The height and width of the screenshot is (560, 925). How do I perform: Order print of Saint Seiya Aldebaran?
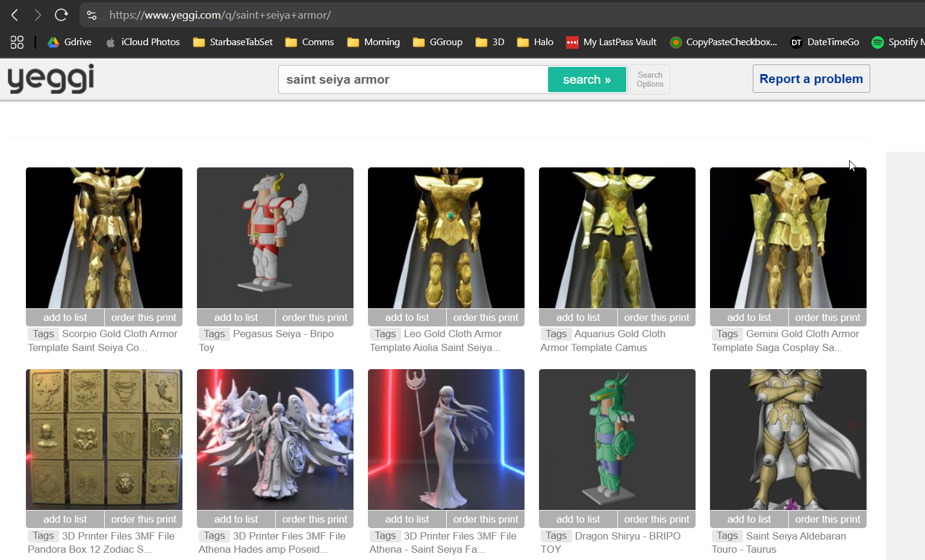[828, 519]
